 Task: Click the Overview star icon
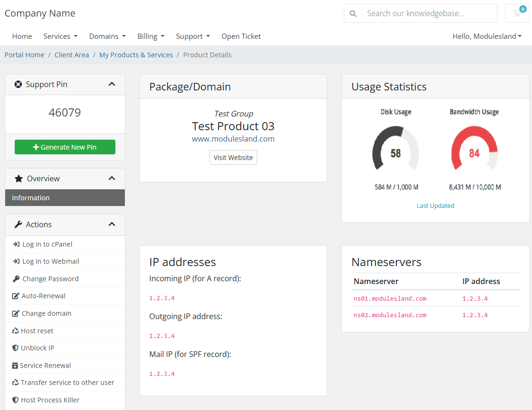[18, 178]
